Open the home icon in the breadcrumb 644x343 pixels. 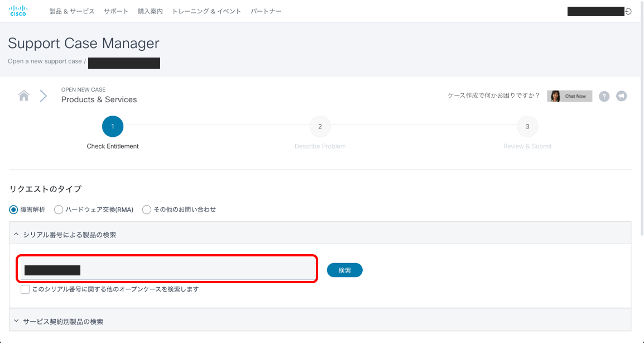pos(23,95)
